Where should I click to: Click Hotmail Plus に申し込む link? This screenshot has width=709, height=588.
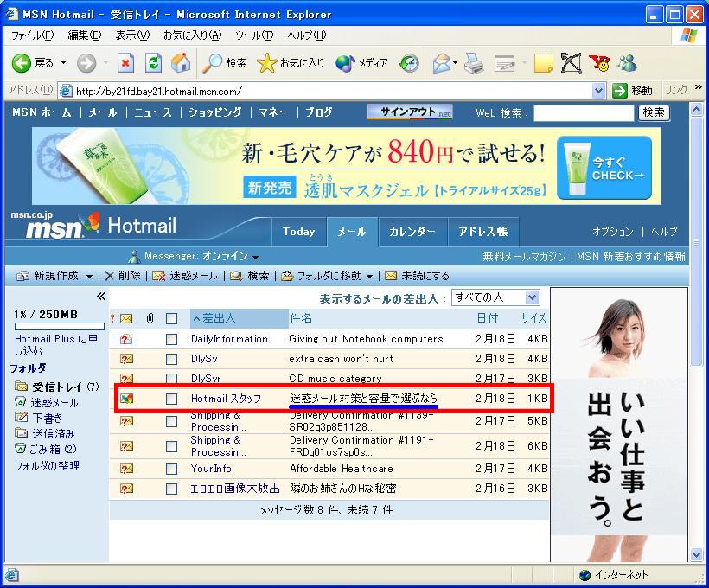(x=56, y=345)
